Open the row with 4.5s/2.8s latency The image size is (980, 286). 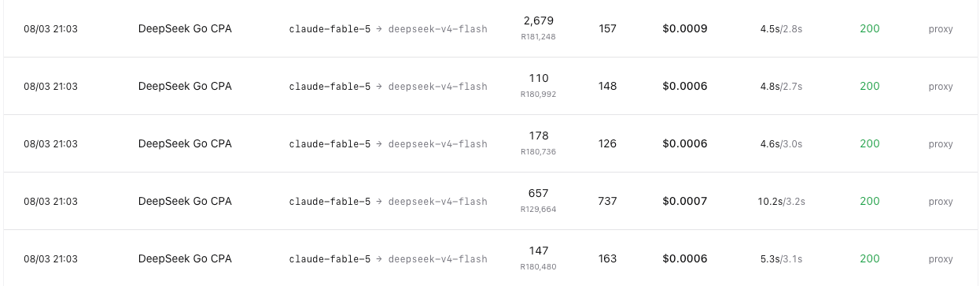click(490, 28)
